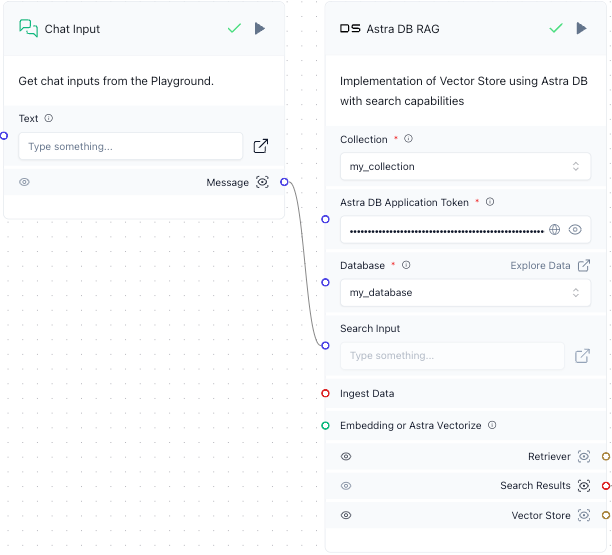
Task: Click globe icon in Application Token field
Action: point(555,229)
